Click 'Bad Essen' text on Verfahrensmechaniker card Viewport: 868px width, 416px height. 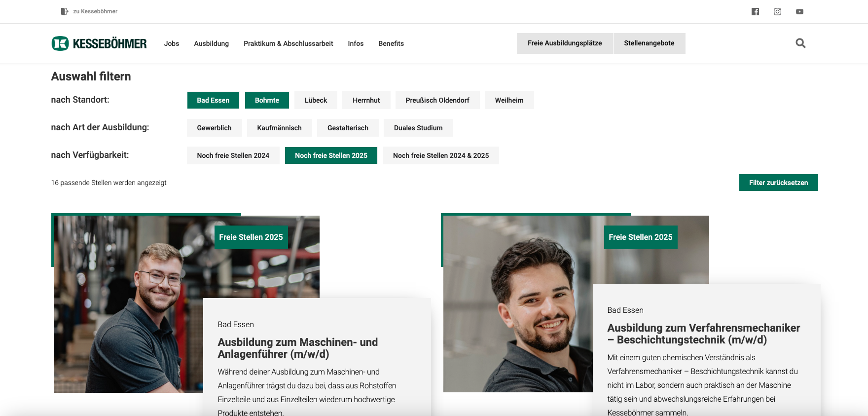pos(625,310)
